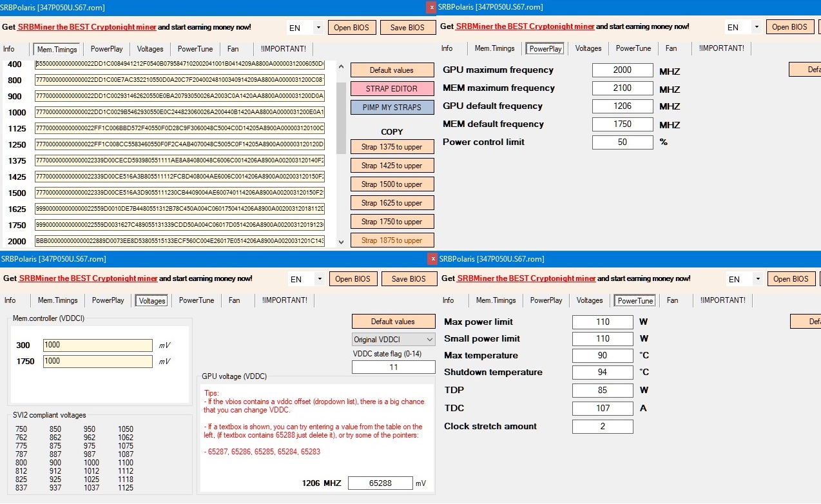Image resolution: width=821 pixels, height=504 pixels.
Task: Click the 1750 strap timing field
Action: point(180,225)
